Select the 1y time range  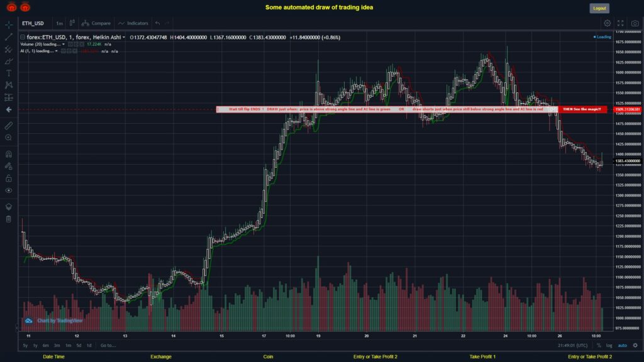click(x=35, y=346)
